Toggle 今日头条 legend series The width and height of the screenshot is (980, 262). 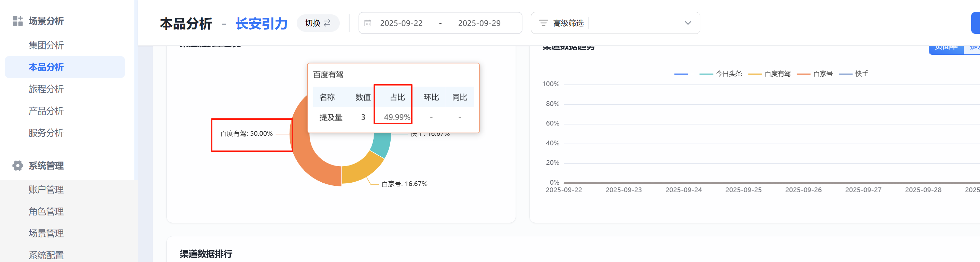coord(721,74)
